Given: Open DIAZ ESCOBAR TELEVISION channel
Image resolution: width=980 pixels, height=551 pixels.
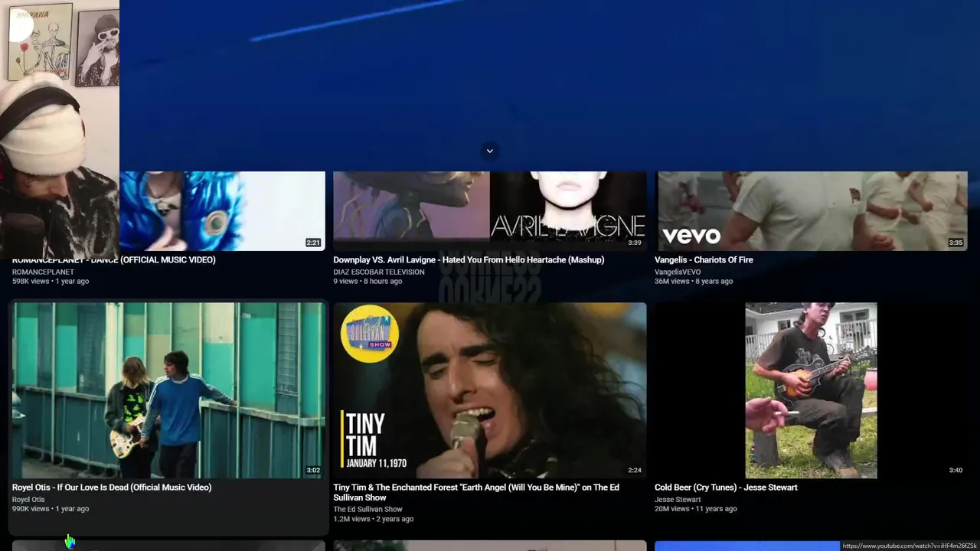Looking at the screenshot, I should (379, 272).
